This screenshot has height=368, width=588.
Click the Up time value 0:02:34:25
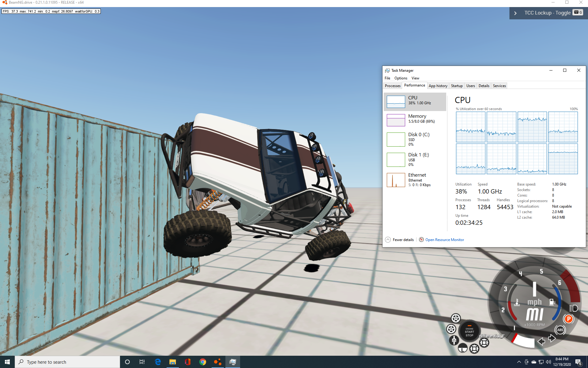(x=469, y=223)
